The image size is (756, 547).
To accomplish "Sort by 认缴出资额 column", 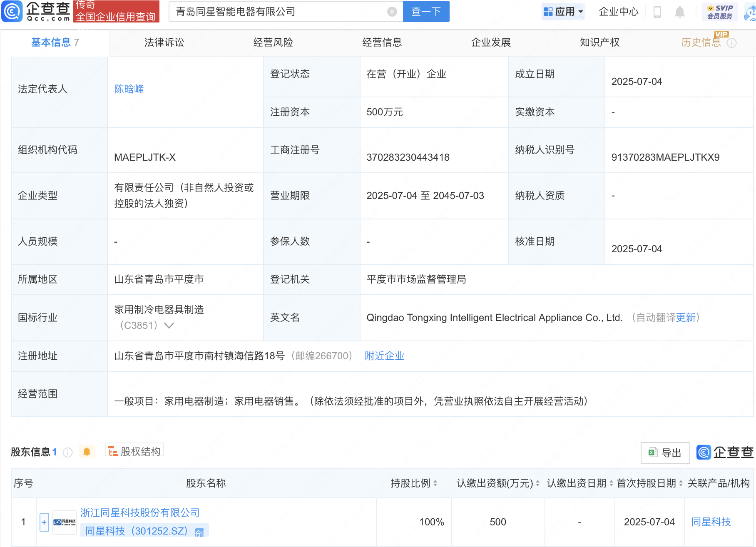I will tap(537, 483).
